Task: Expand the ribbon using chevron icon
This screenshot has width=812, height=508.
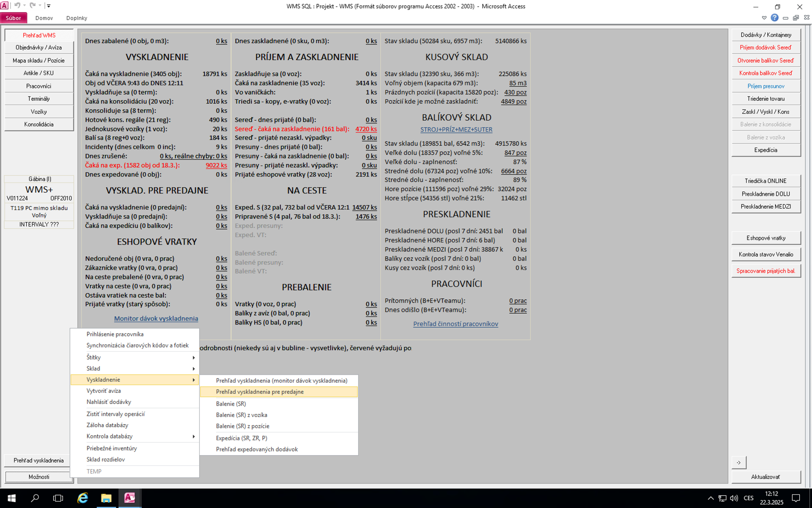Action: click(x=764, y=18)
